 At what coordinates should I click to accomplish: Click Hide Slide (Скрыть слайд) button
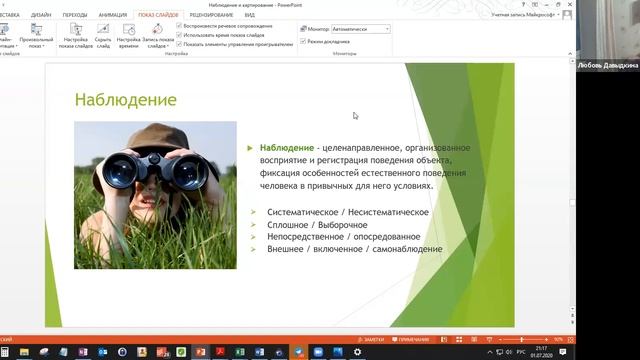point(103,36)
